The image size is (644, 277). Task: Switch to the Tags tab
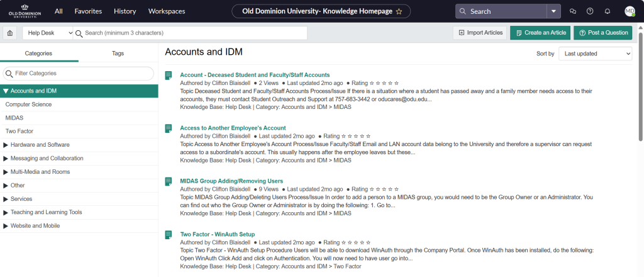[118, 54]
